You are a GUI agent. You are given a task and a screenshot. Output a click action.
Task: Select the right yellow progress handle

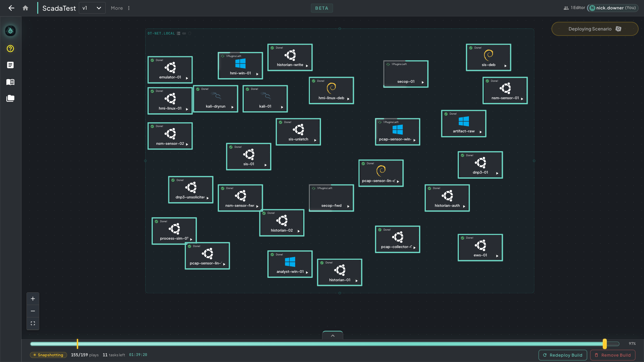(x=605, y=344)
